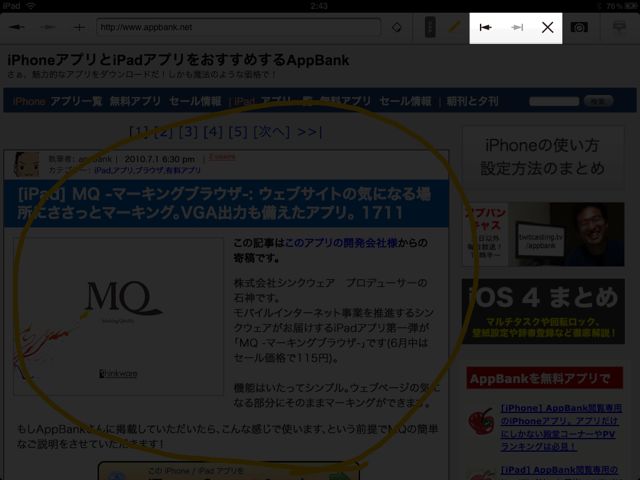The width and height of the screenshot is (640, 480).
Task: Jump to last page with >>| link
Action: pyautogui.click(x=309, y=132)
